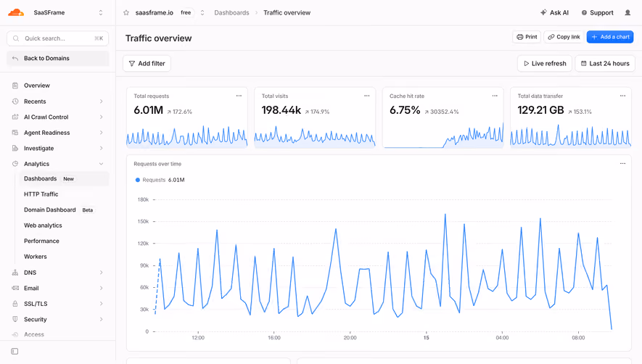Open the Last 24 hours range picker
This screenshot has width=642, height=364.
605,64
